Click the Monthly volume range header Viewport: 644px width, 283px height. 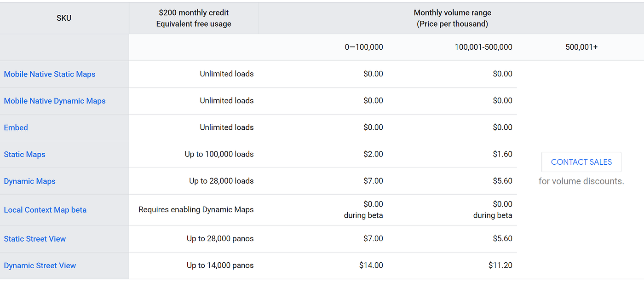pyautogui.click(x=452, y=18)
